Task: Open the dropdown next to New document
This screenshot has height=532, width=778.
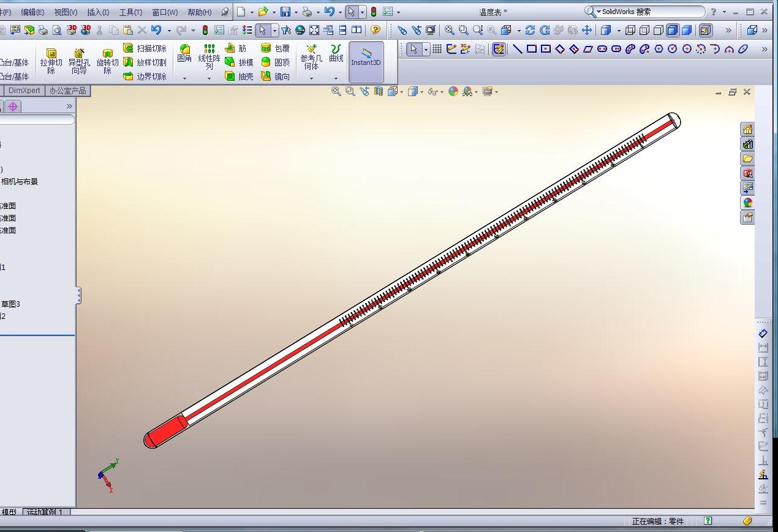Action: 252,12
